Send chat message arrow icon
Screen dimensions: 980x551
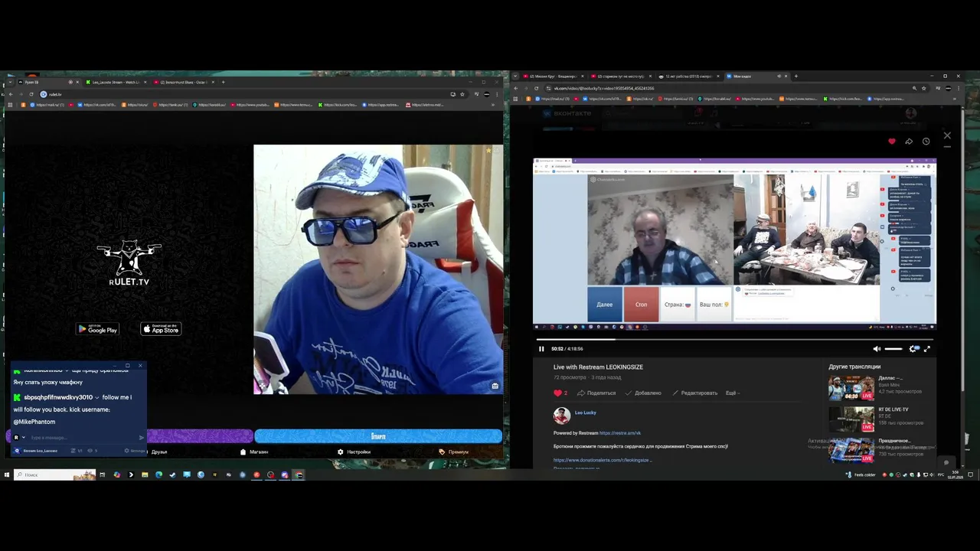pos(142,438)
